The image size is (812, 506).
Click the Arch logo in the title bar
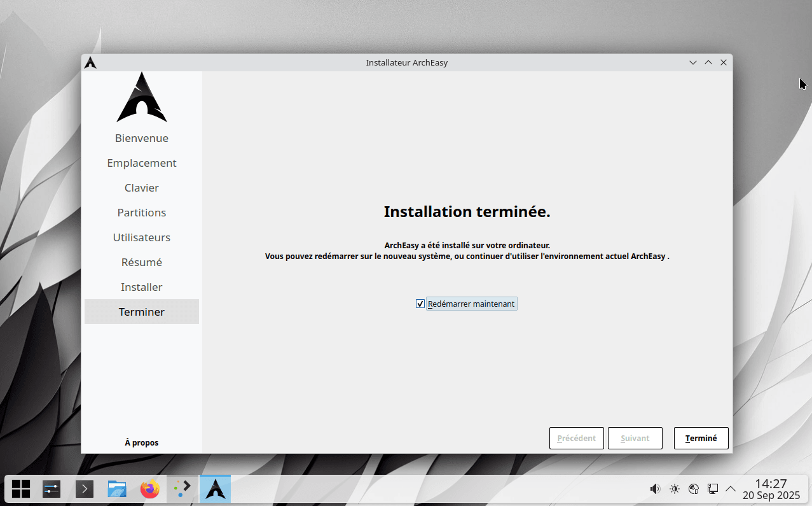(x=90, y=62)
